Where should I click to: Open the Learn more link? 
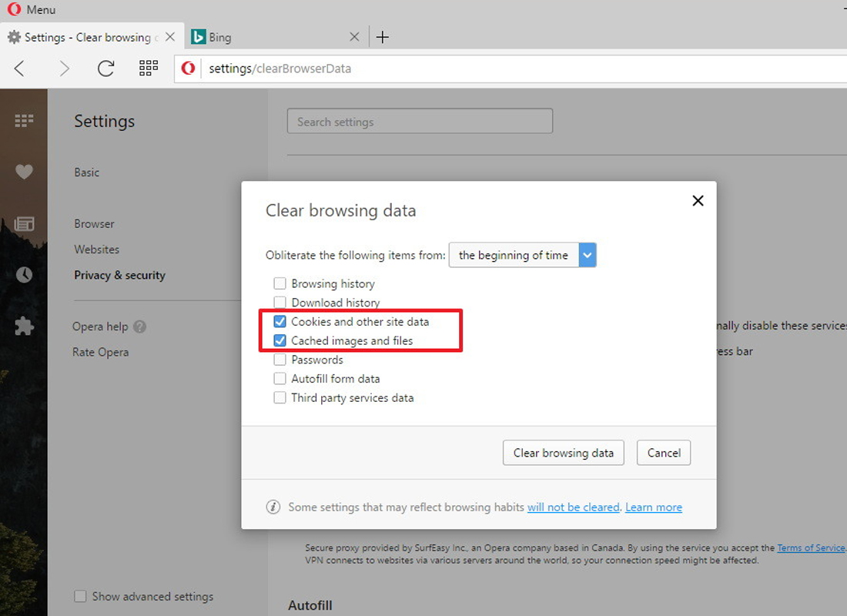(654, 507)
